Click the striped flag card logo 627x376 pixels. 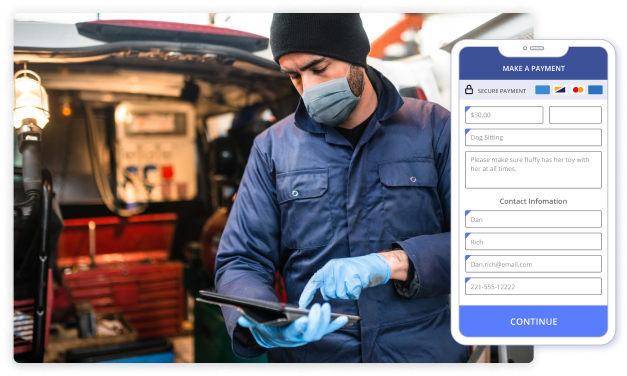click(x=560, y=90)
